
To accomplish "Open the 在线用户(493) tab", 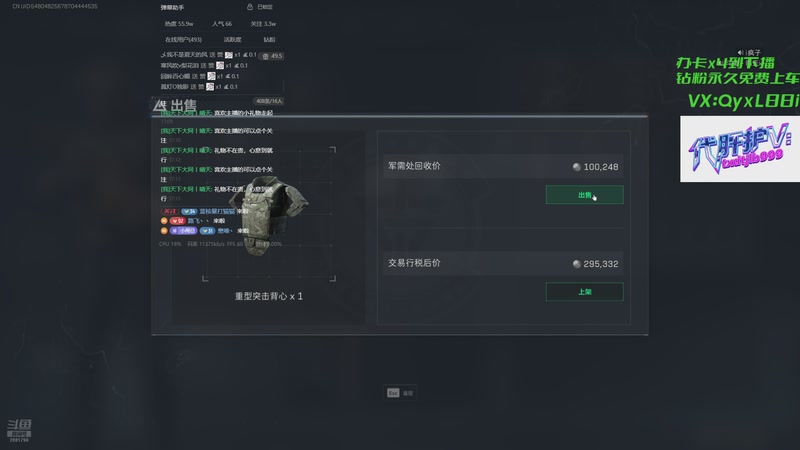I will click(x=183, y=39).
